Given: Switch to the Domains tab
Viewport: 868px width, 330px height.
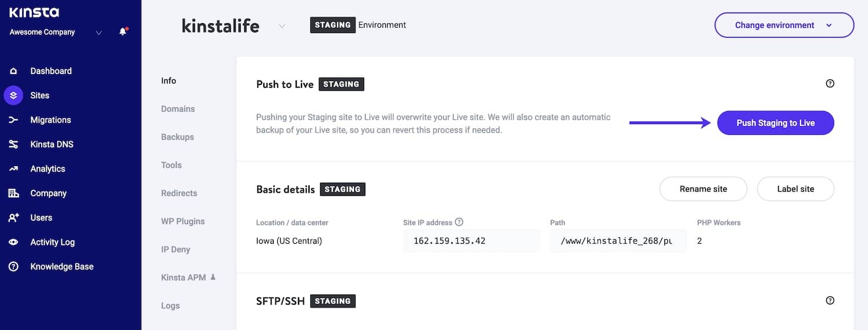Looking at the screenshot, I should [x=178, y=109].
